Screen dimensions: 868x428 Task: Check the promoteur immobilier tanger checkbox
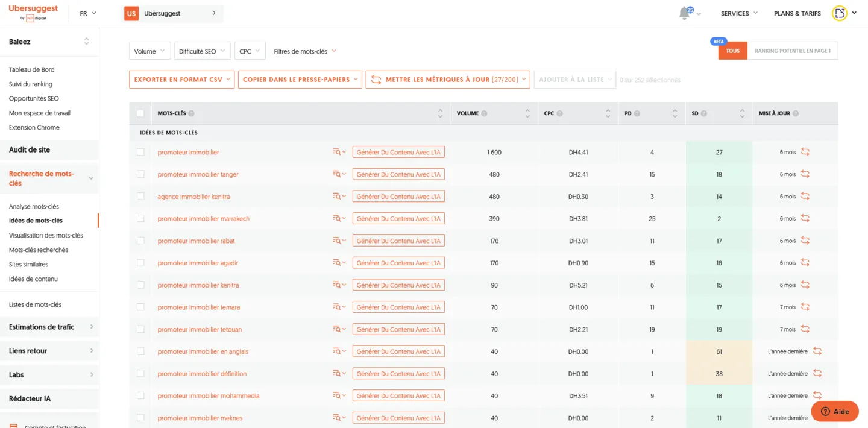[140, 174]
